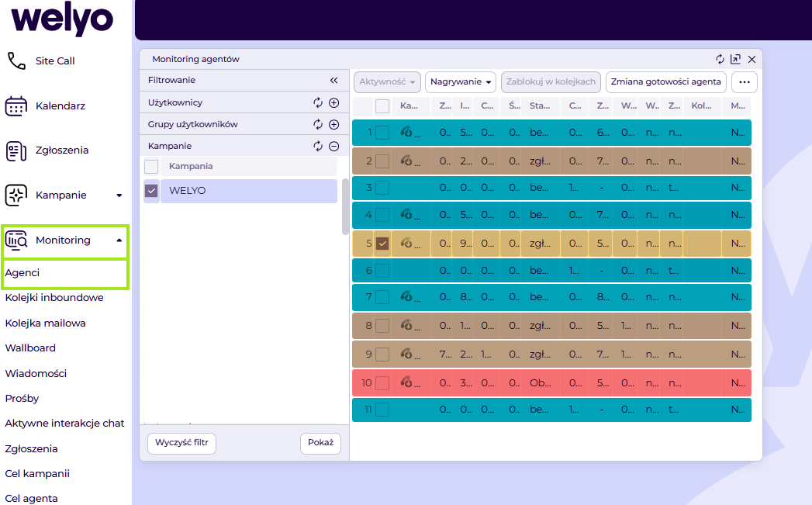The width and height of the screenshot is (812, 505).
Task: Open Site Call phone icon
Action: 16,61
